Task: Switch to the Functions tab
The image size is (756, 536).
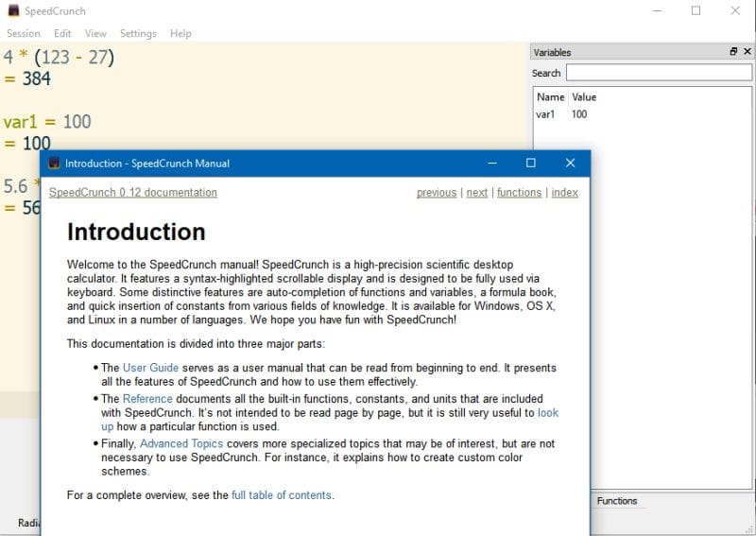Action: 617,501
